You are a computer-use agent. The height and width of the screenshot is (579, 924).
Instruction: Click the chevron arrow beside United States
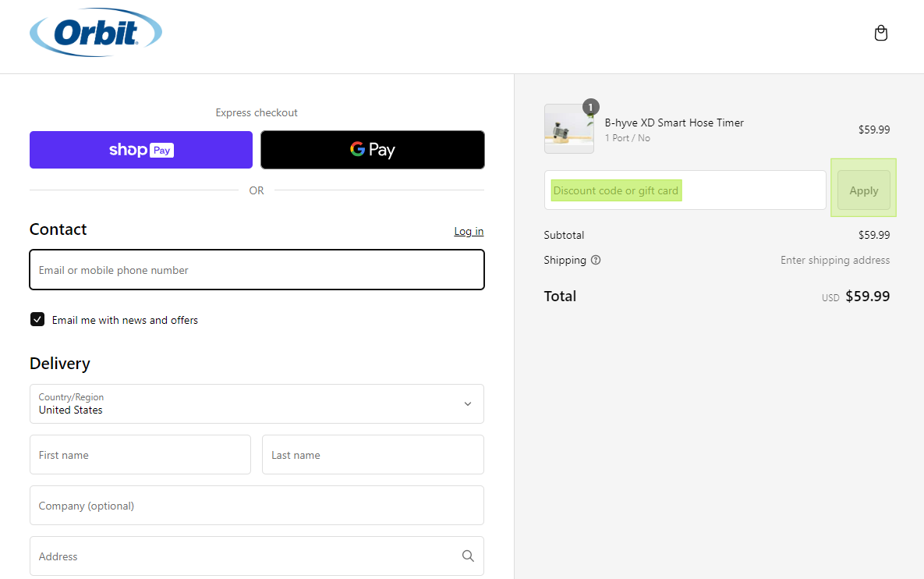[467, 403]
